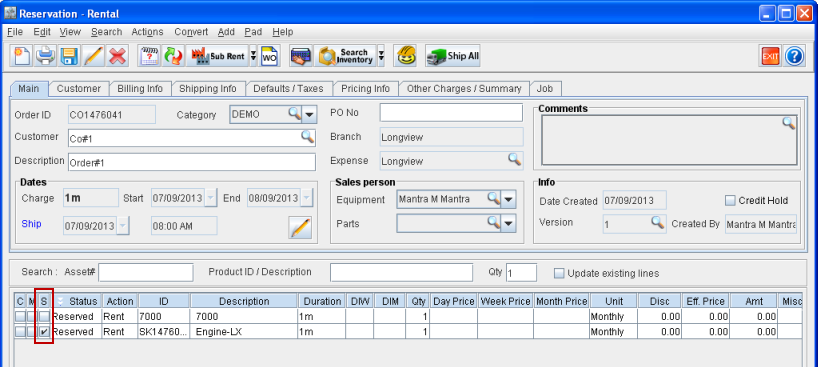Switch to the Job tab
This screenshot has width=818, height=367.
coord(545,89)
